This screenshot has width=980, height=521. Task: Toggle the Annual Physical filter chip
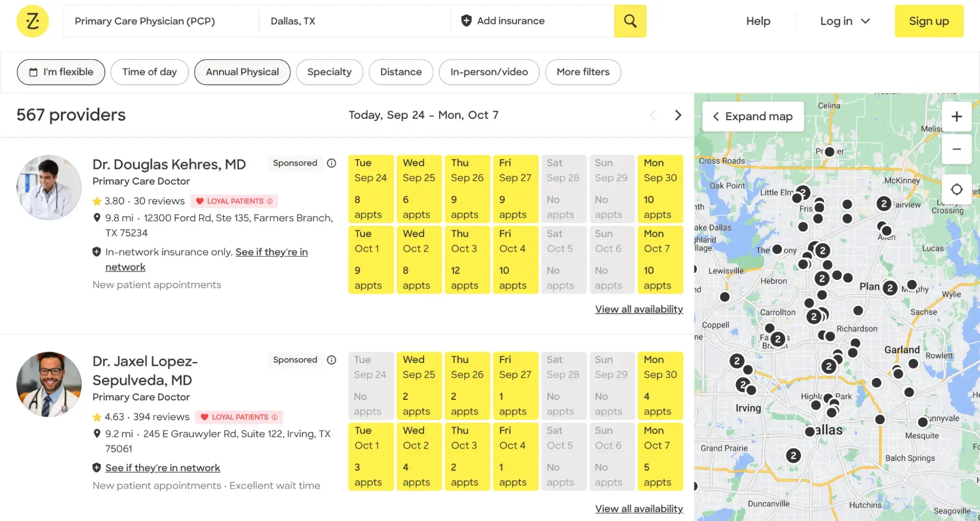pos(242,72)
